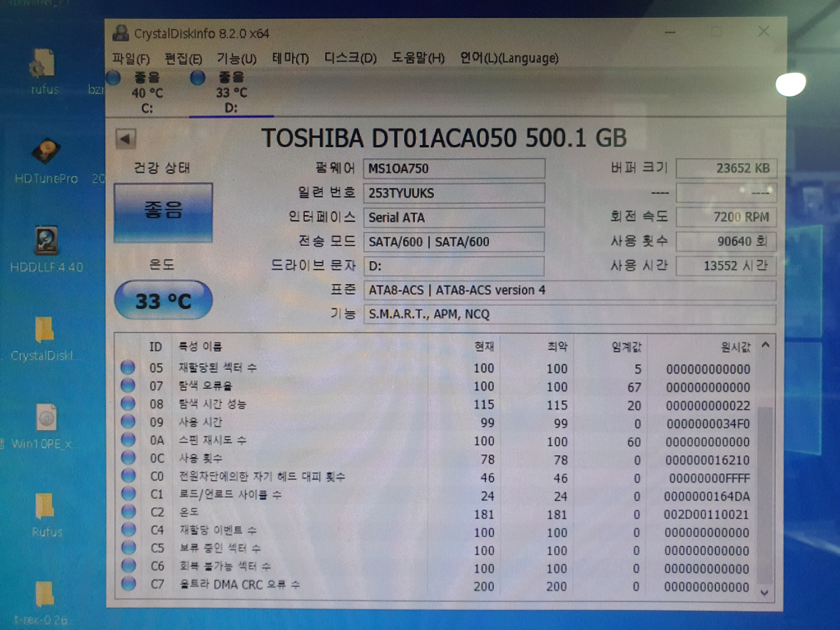The width and height of the screenshot is (840, 630).
Task: Click the status icon of row C7
Action: (128, 584)
